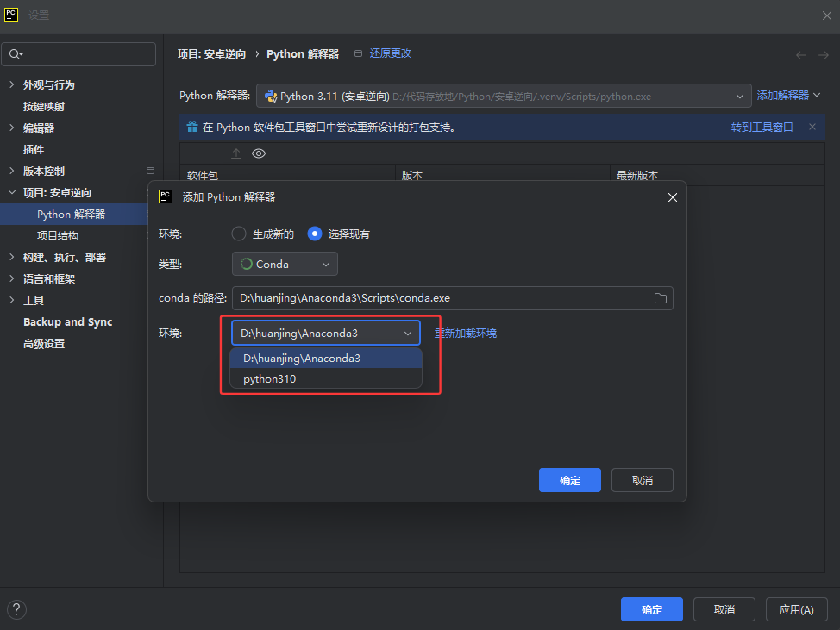Open the 插件 settings page

click(34, 149)
